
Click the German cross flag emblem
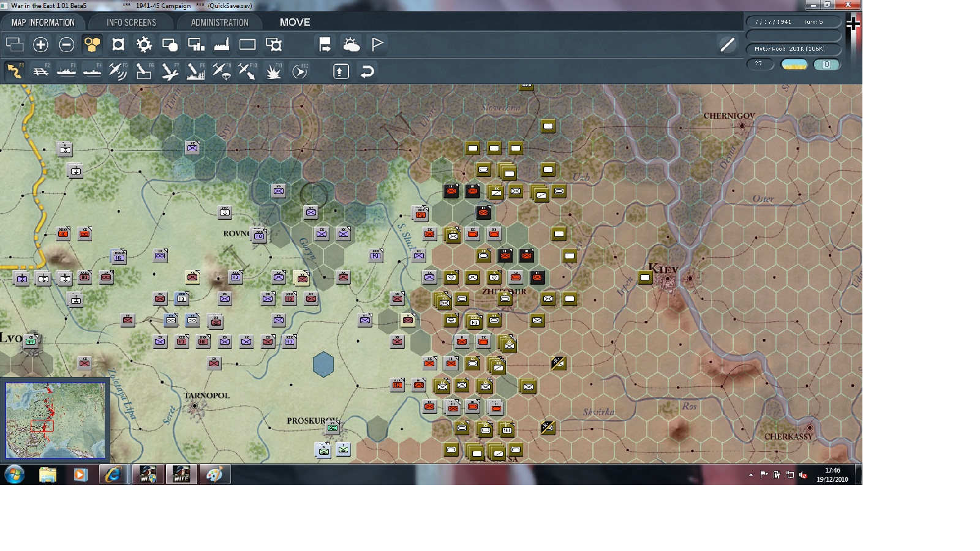pyautogui.click(x=853, y=24)
